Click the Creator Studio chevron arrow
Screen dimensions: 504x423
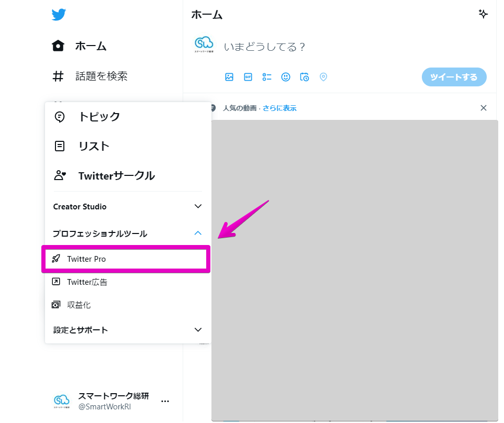[198, 206]
